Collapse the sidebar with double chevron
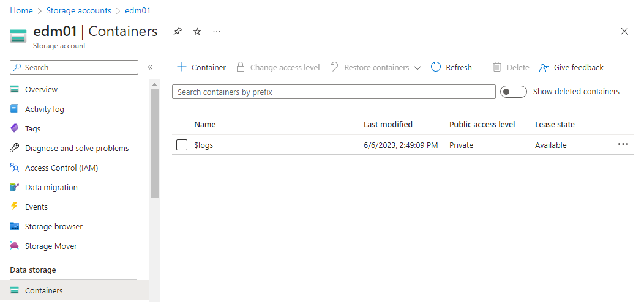 tap(150, 67)
